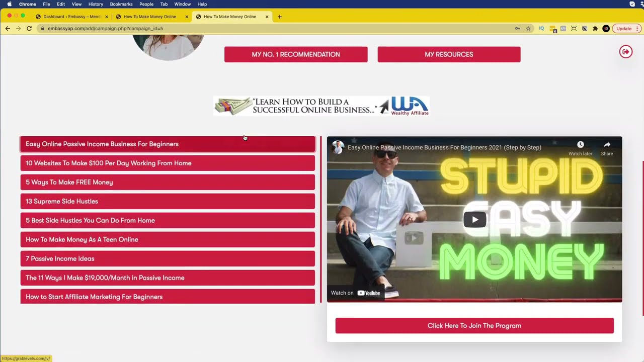
Task: Click the browser Back arrow
Action: (8, 29)
